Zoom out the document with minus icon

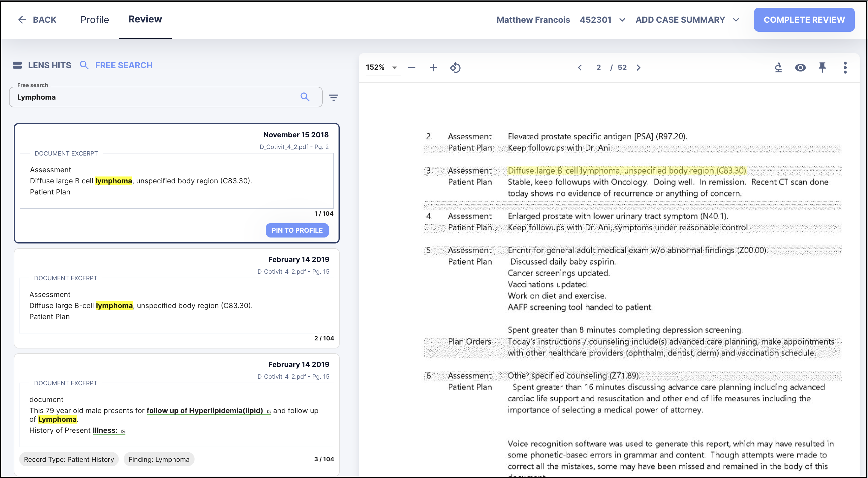412,68
